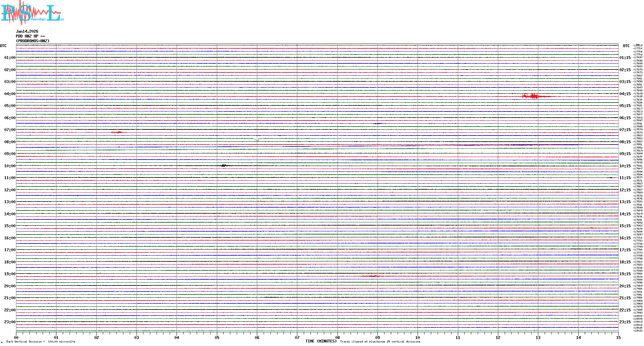Click the black seismic event on 10:00 trace
644x346 pixels.
224,166
